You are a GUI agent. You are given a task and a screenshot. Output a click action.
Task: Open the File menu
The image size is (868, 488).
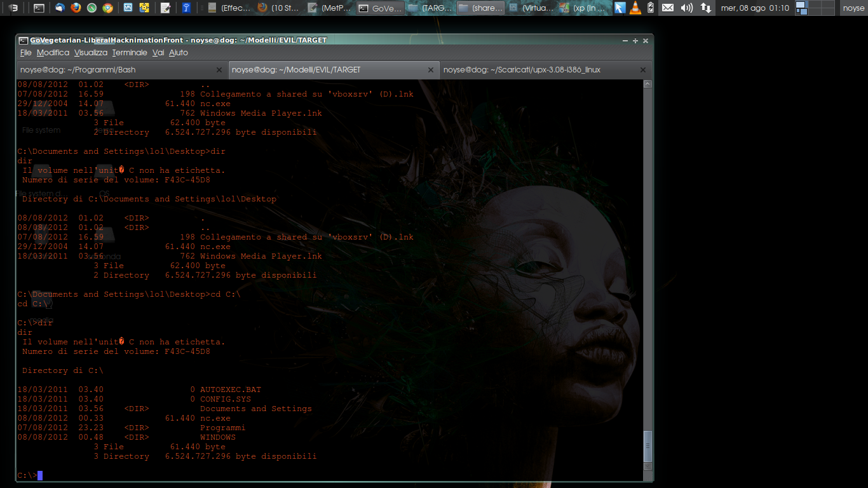coord(25,53)
